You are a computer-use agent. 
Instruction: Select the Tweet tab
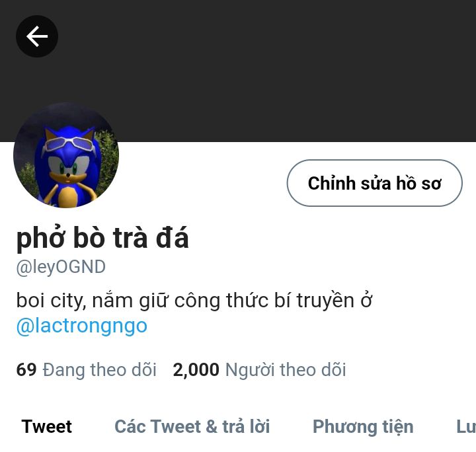click(x=47, y=426)
